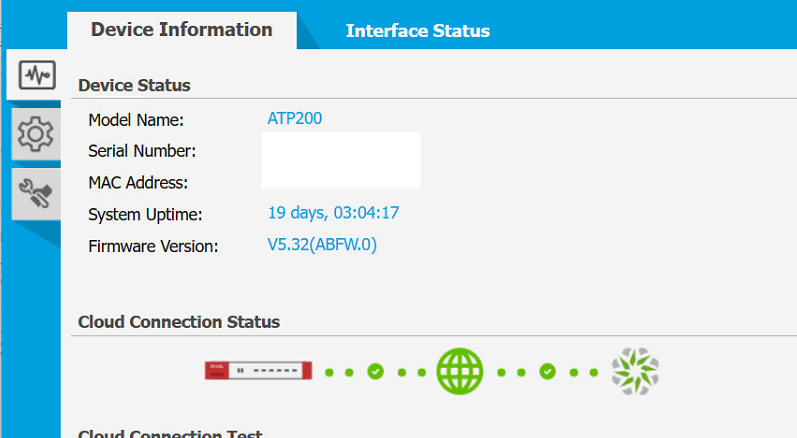Image resolution: width=797 pixels, height=438 pixels.
Task: Click the blanked-out serial number field
Action: click(x=340, y=150)
